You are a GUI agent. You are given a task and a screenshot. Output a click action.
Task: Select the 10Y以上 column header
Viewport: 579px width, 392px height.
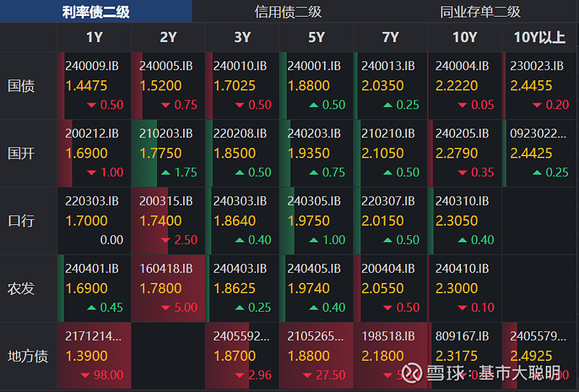click(539, 38)
